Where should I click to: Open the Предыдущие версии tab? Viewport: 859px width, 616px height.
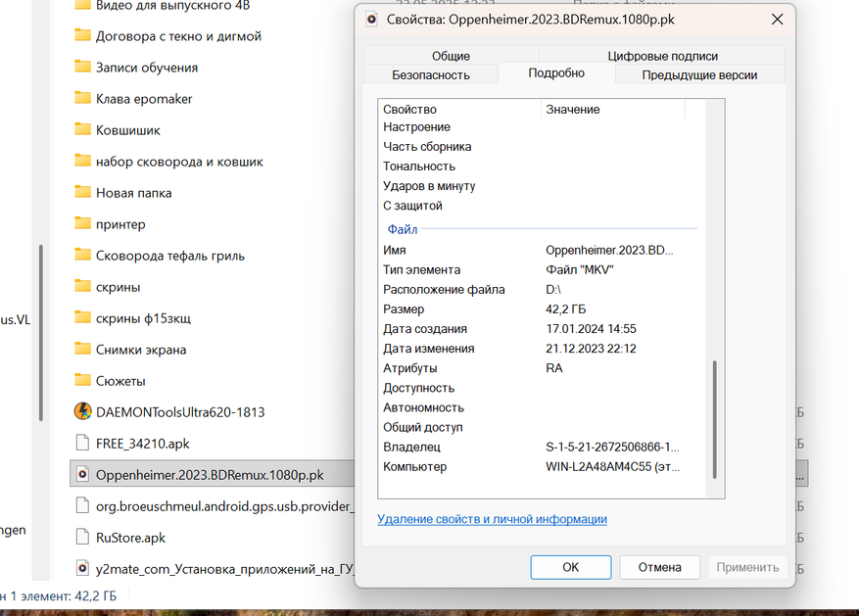[699, 75]
